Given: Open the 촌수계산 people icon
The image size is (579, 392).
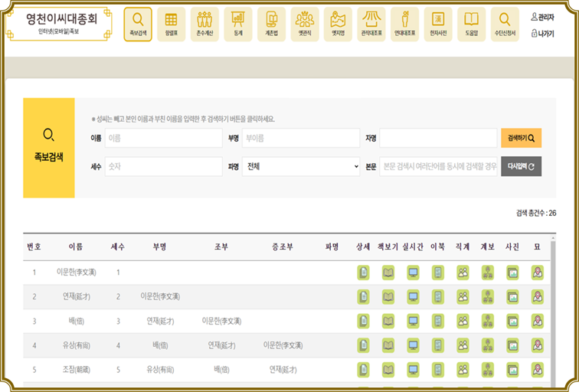Looking at the screenshot, I should (204, 24).
